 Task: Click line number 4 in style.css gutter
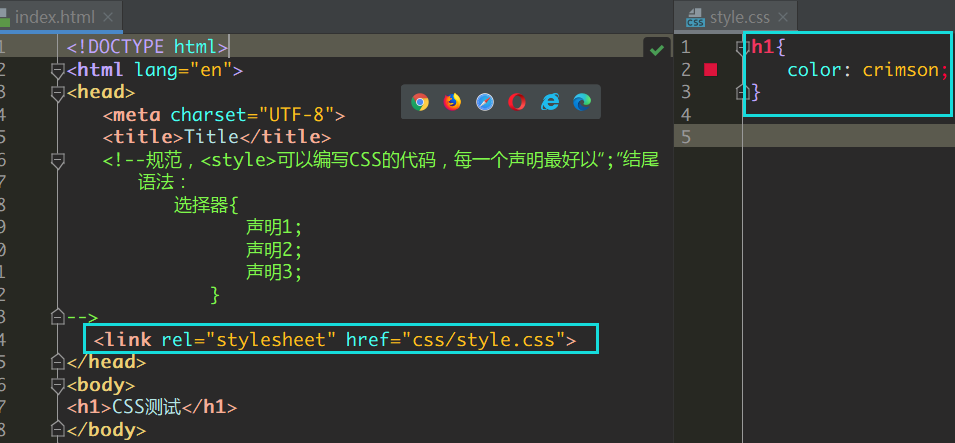(686, 115)
